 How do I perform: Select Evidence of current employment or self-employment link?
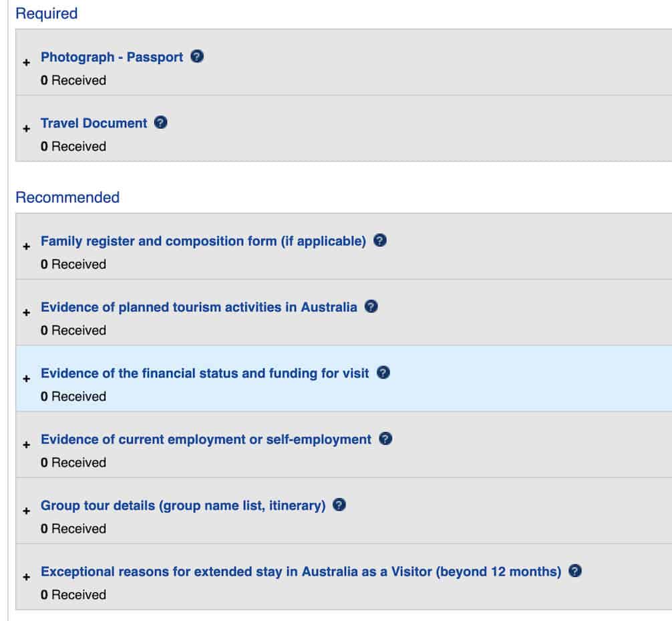pyautogui.click(x=206, y=439)
